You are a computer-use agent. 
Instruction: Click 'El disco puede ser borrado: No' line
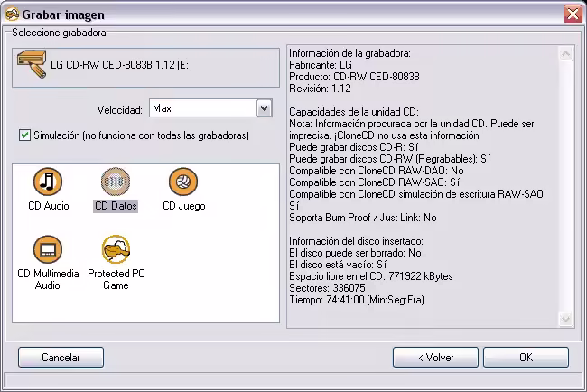click(x=355, y=253)
